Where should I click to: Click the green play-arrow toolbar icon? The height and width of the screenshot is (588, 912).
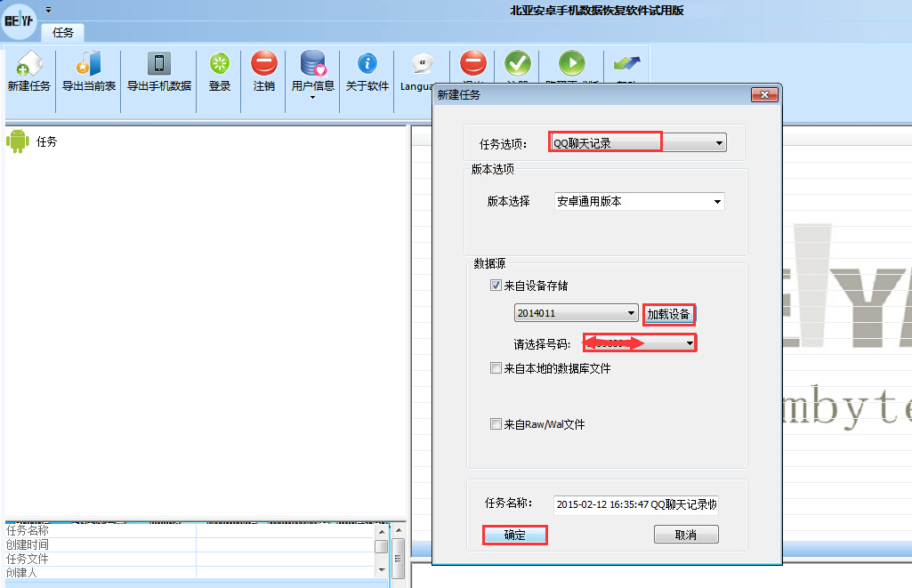click(x=572, y=63)
